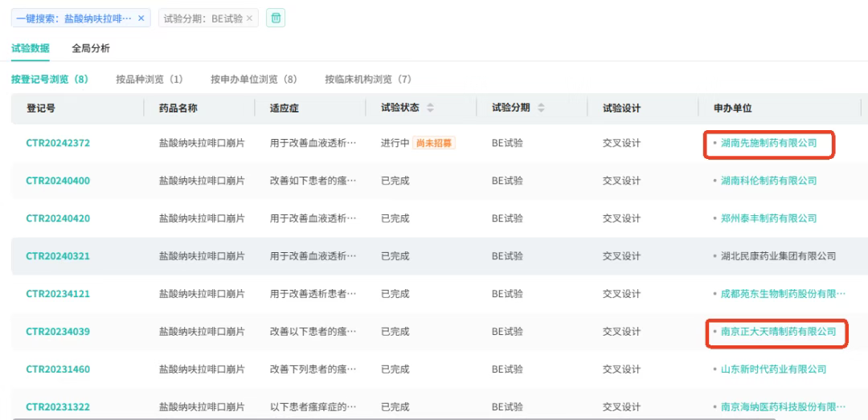Open trial CTR20240400 details

point(58,181)
